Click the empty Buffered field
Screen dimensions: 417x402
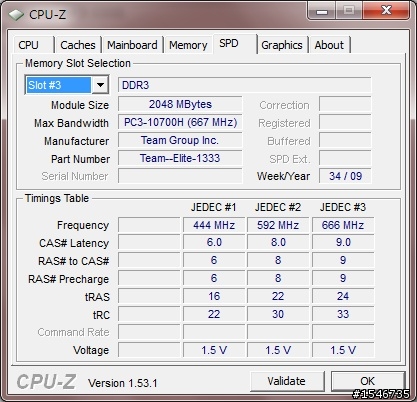[x=345, y=140]
